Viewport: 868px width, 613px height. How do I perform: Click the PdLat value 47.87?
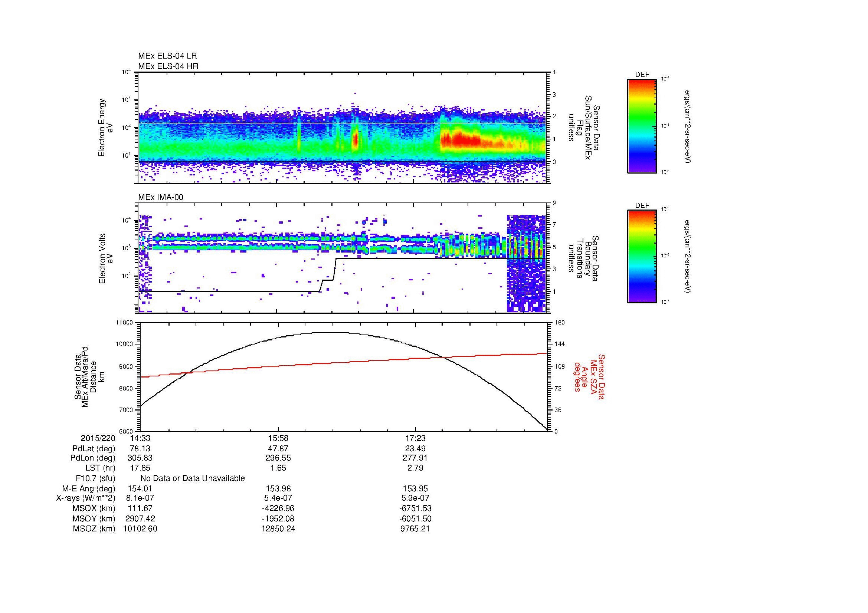pyautogui.click(x=278, y=449)
